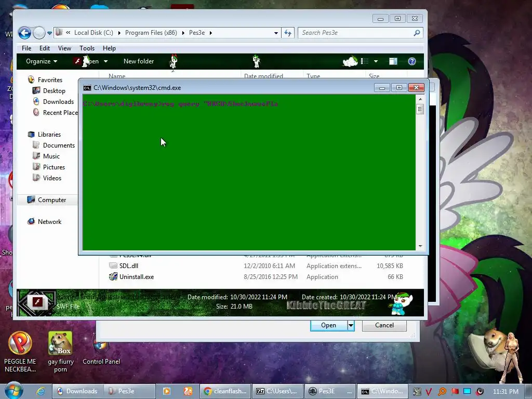Click the Windows Start orb
The height and width of the screenshot is (399, 532).
[14, 390]
